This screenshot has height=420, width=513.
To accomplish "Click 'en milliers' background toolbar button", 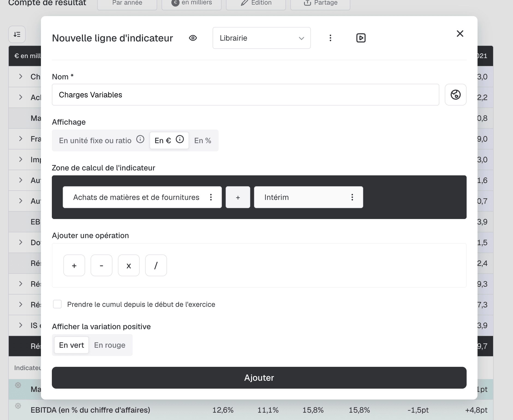I will tap(192, 3).
